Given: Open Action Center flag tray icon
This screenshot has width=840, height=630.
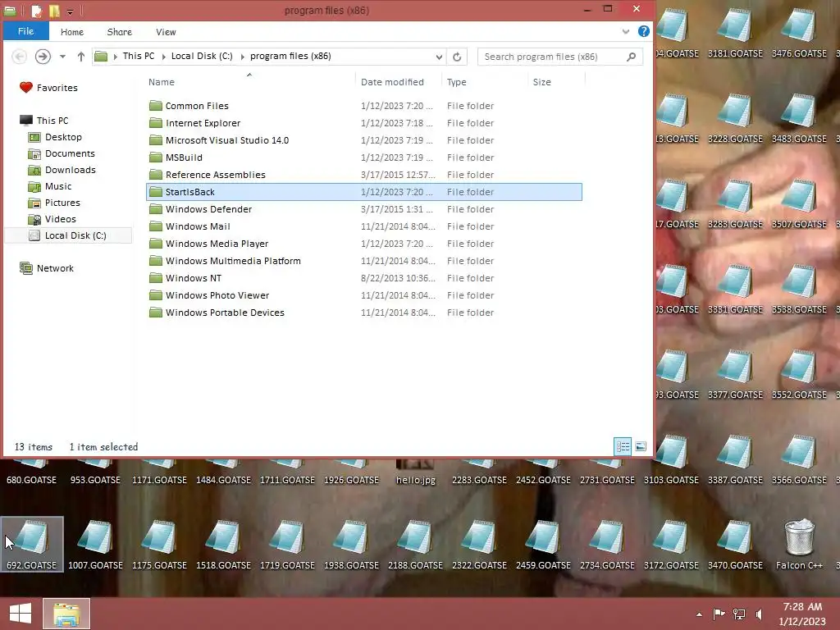Looking at the screenshot, I should point(719,614).
